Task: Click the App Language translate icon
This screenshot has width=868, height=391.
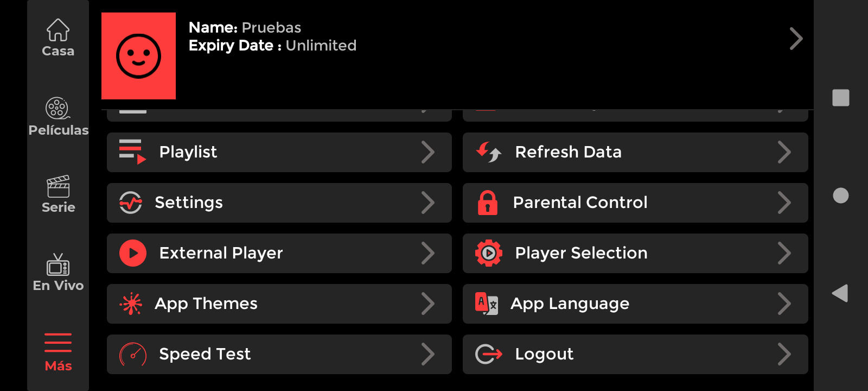Action: pyautogui.click(x=486, y=304)
